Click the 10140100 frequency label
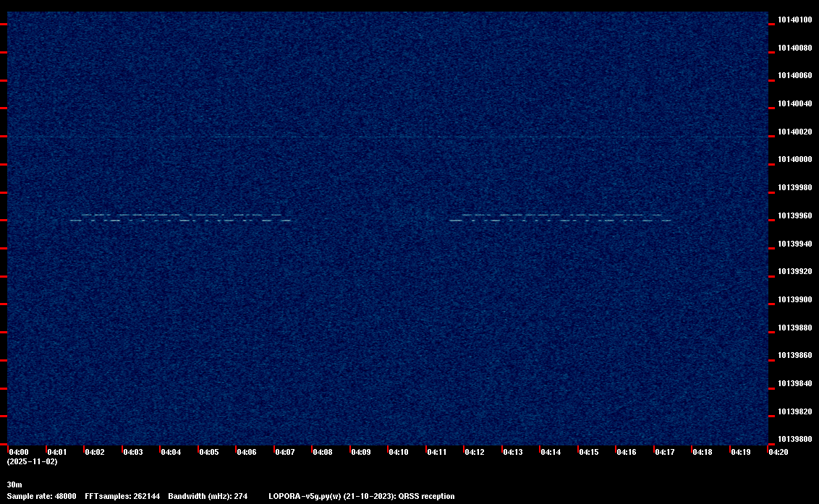Screen dimensions: 819x504 (795, 20)
